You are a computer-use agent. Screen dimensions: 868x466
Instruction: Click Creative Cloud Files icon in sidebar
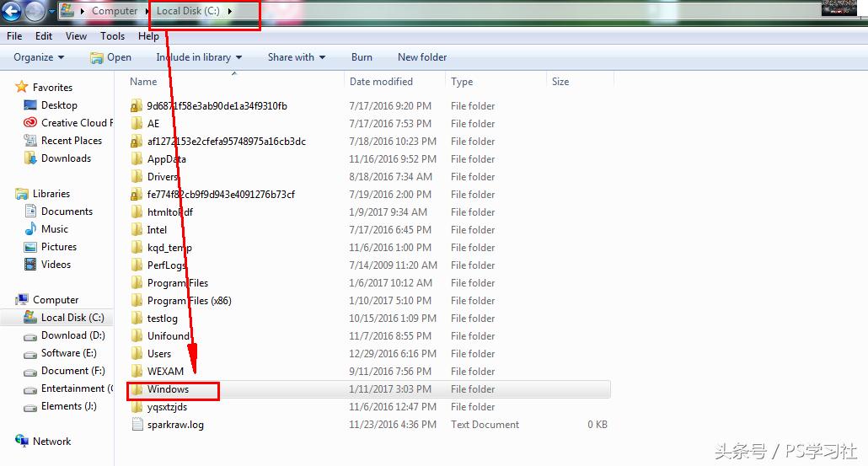(29, 123)
